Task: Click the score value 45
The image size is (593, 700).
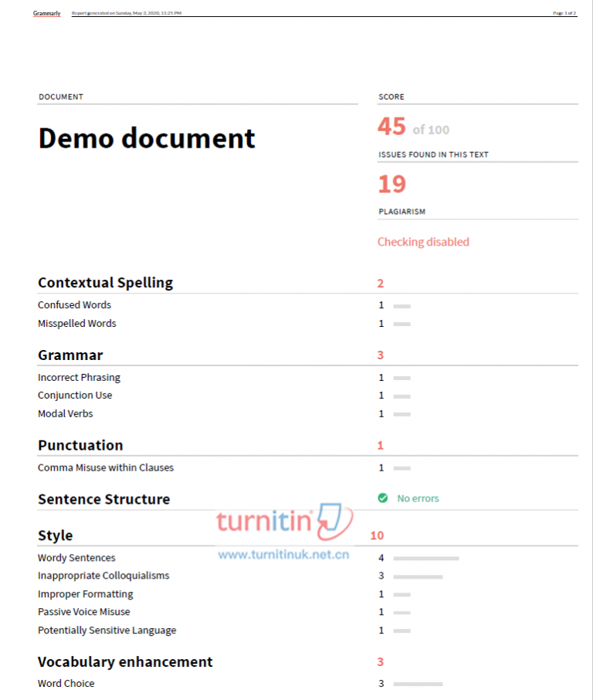Action: pos(391,126)
